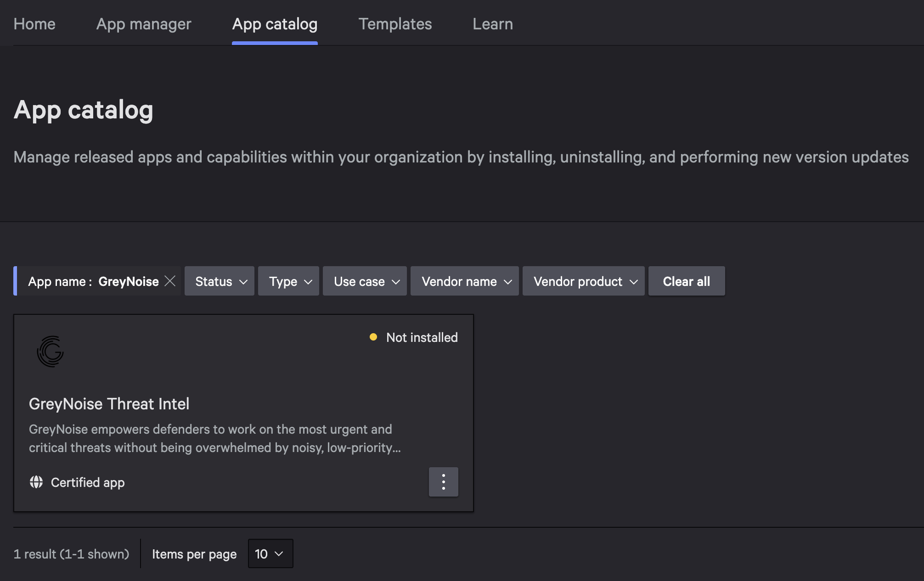Image resolution: width=924 pixels, height=581 pixels.
Task: Click the yellow Not installed status dot
Action: pyautogui.click(x=373, y=337)
